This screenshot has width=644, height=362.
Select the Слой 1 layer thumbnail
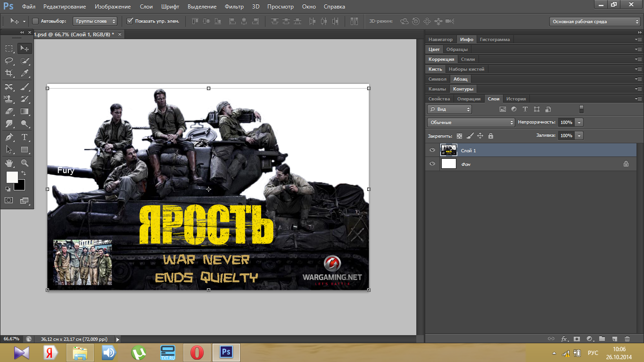tap(449, 150)
